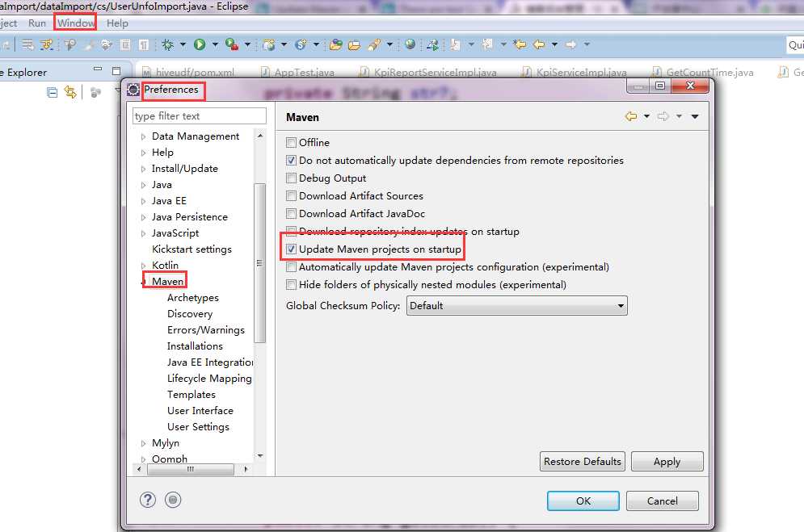Check Download Artifact Sources

pos(291,195)
